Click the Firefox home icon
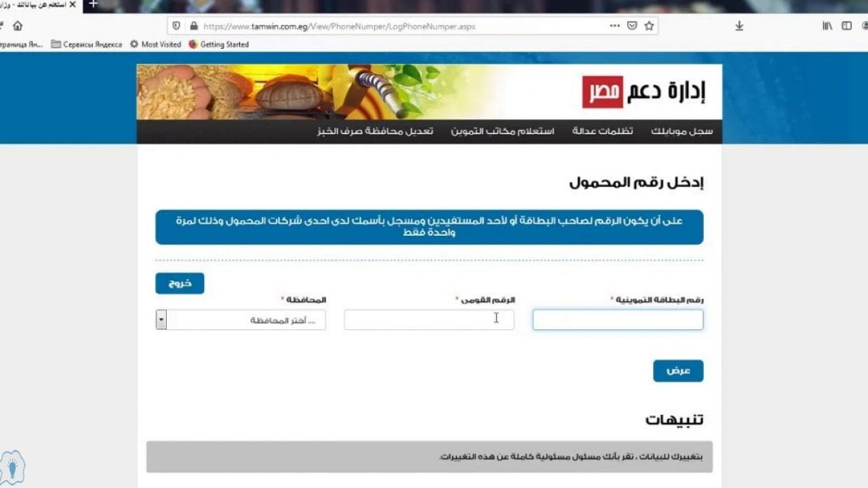This screenshot has width=868, height=488. click(18, 26)
